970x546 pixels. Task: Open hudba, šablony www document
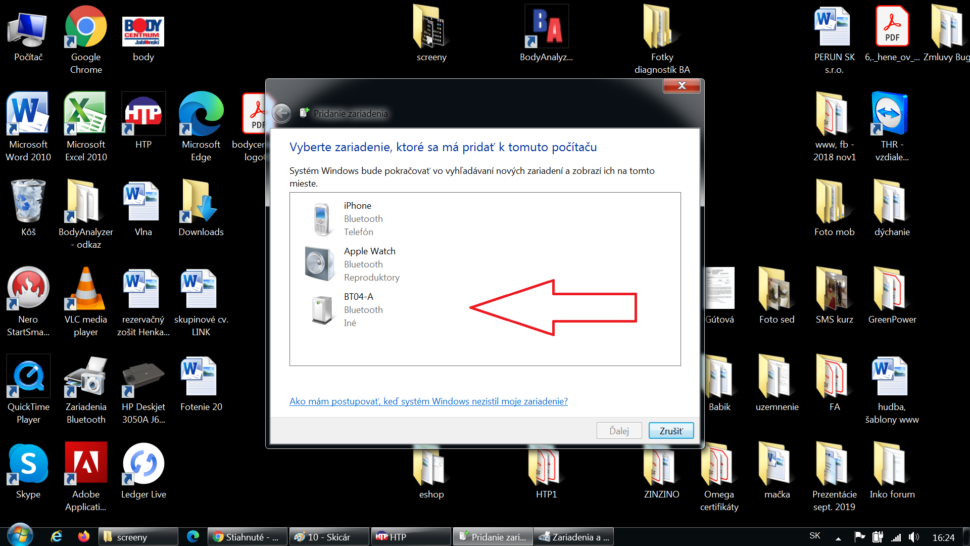pyautogui.click(x=891, y=390)
